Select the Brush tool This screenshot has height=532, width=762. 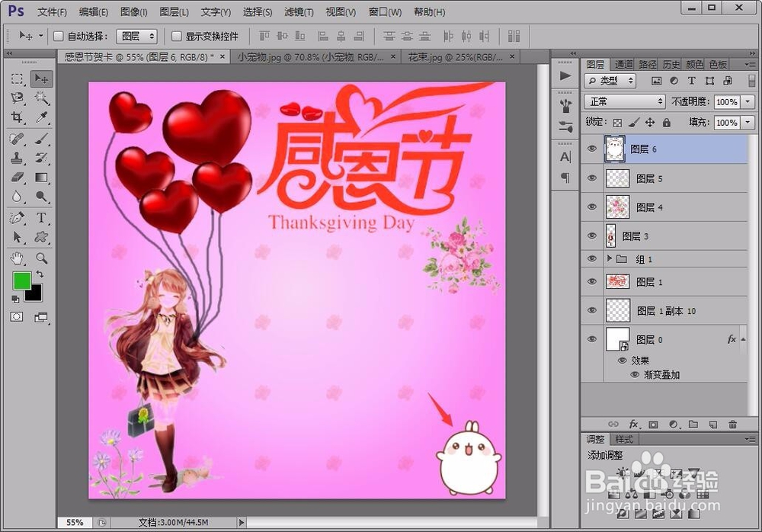41,139
